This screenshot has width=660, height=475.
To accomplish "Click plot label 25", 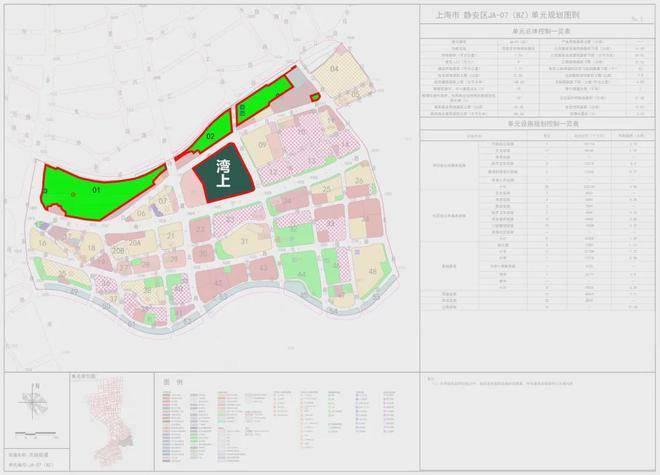I will (327, 189).
